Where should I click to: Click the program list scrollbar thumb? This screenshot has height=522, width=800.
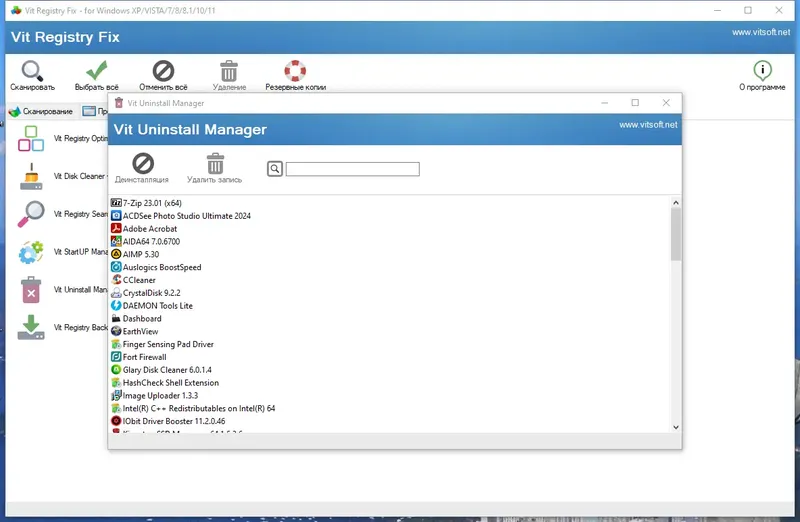pos(676,234)
